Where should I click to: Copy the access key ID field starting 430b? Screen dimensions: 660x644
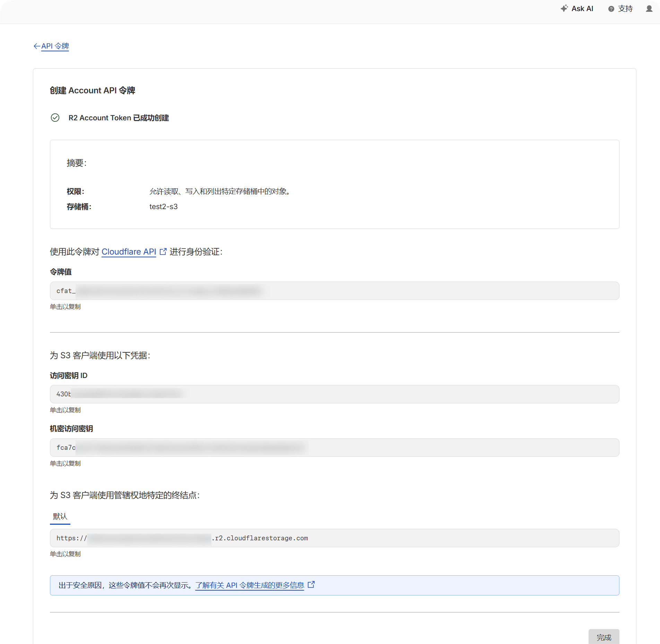335,394
